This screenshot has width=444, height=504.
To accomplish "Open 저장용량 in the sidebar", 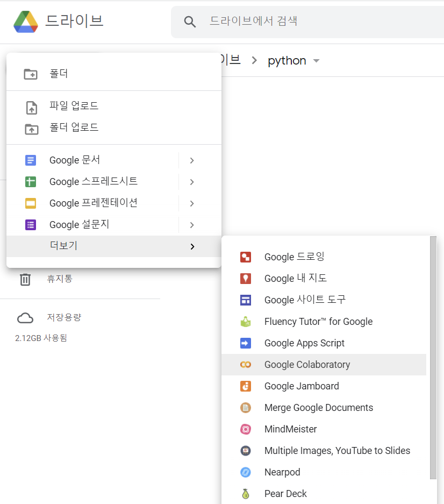I will (65, 317).
